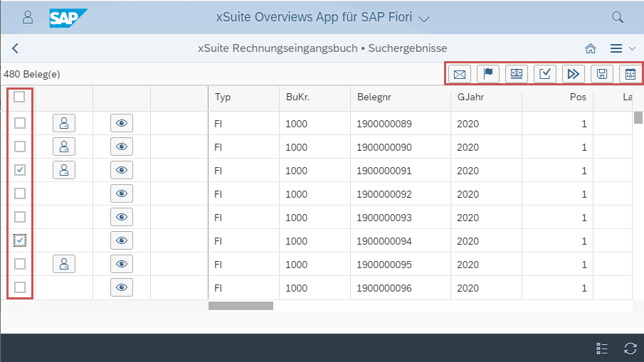Open processor icon for document 1900000090
This screenshot has width=644, height=362.
click(x=64, y=147)
